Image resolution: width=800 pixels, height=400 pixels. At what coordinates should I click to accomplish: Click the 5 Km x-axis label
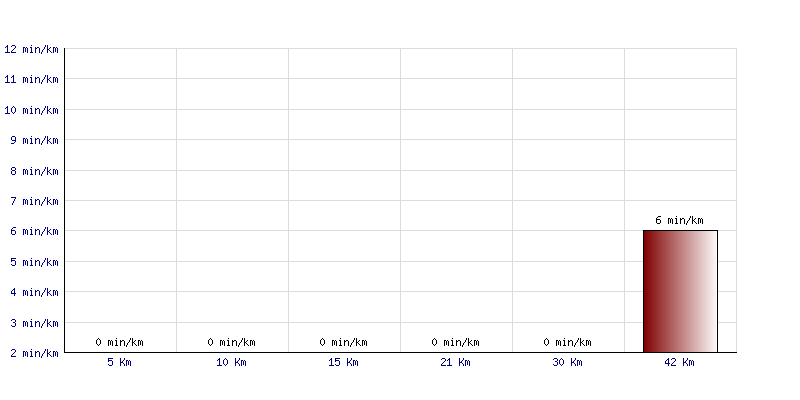point(119,362)
